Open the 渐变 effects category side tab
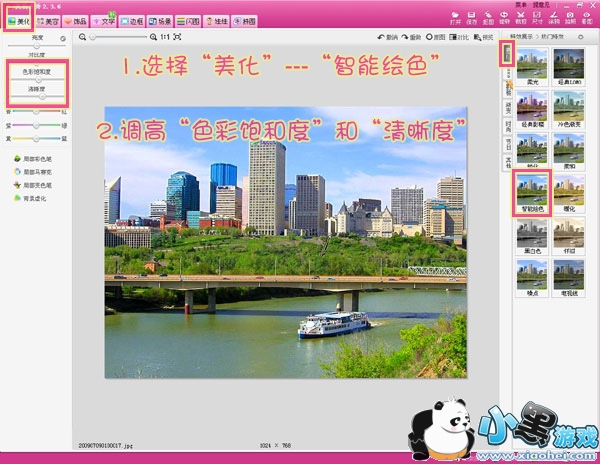Viewport: 600px width, 464px height. [508, 107]
